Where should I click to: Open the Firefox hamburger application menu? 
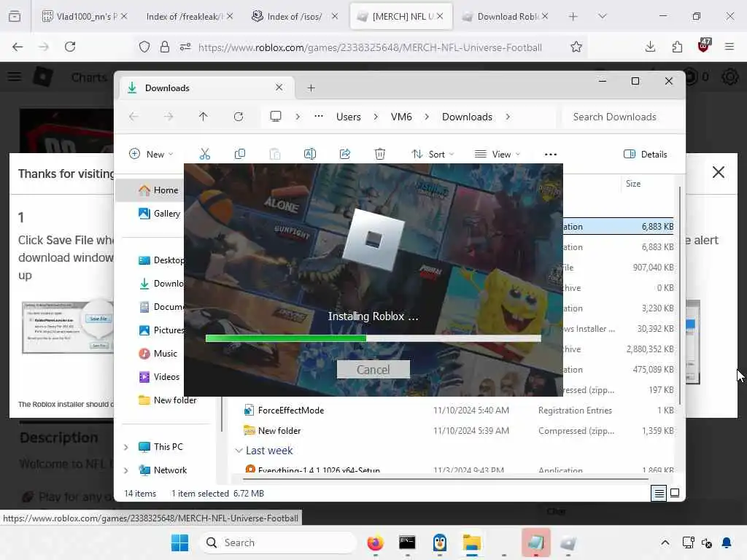[x=729, y=47]
